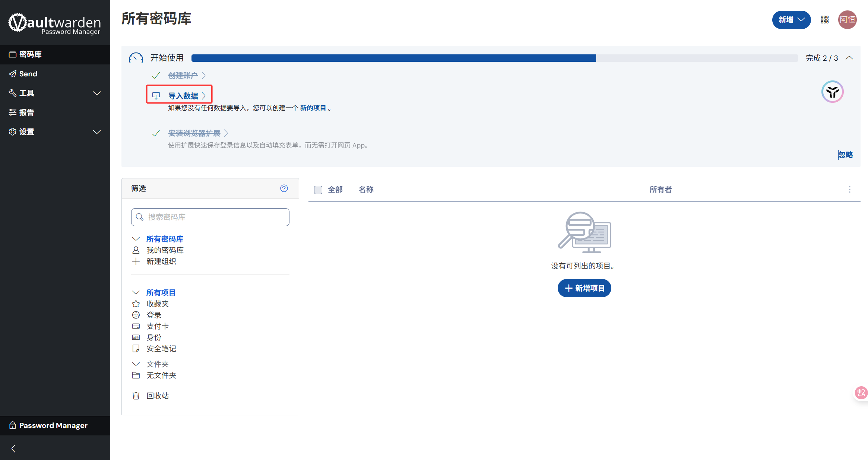Viewport: 868px width, 460px height.
Task: Click the note icon for 安全笔记
Action: (x=136, y=349)
